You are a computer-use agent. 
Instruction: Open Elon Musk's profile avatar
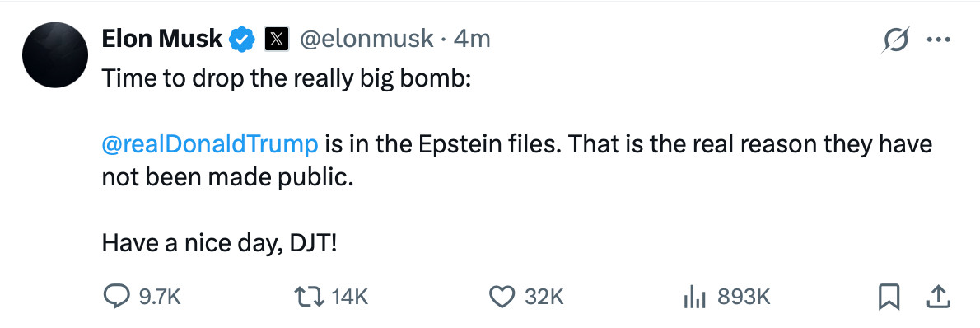pos(54,55)
